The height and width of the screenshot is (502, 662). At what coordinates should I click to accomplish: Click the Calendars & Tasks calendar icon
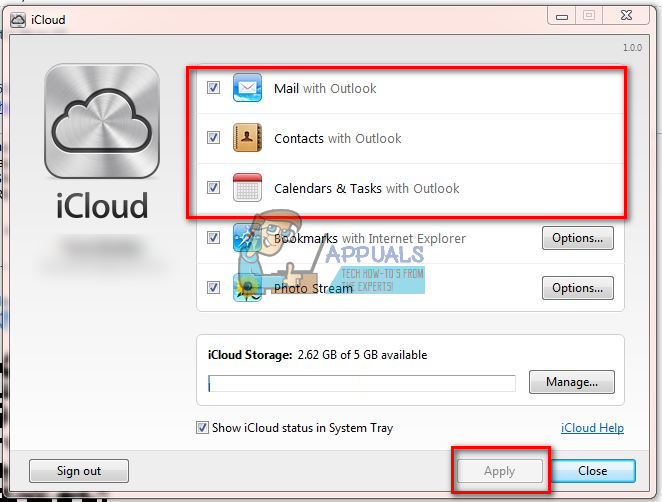click(247, 187)
